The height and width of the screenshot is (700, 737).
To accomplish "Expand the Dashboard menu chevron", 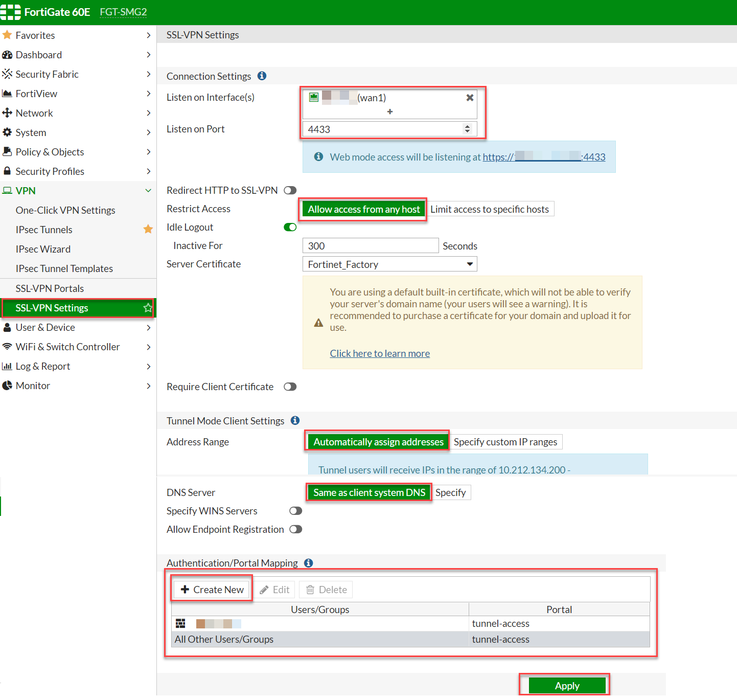I will pos(148,55).
